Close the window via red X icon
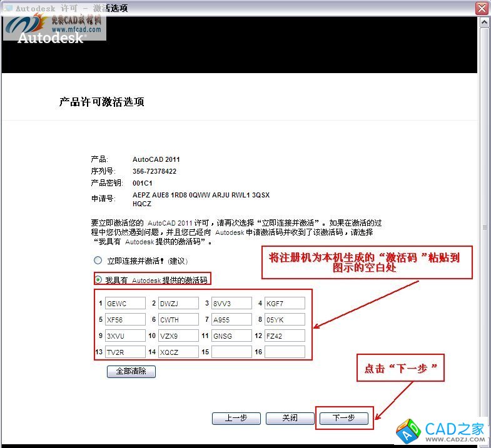Image resolution: width=491 pixels, height=448 pixels. point(482,8)
